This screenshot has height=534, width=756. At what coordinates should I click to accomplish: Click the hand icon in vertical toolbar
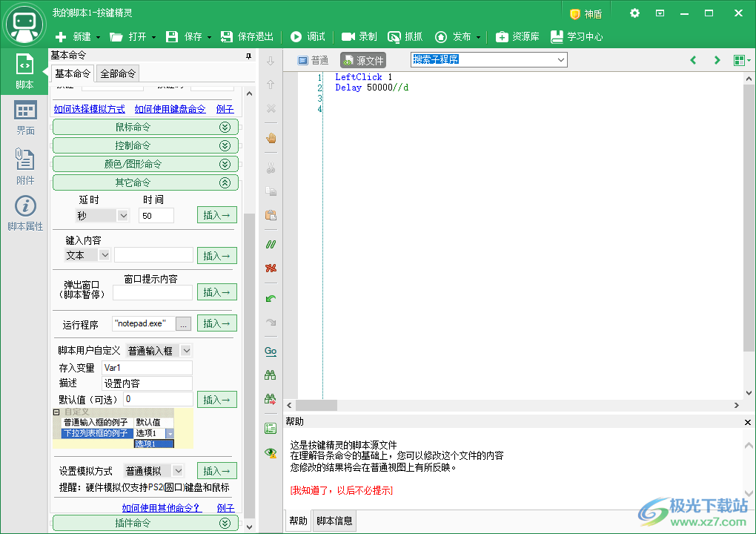click(x=271, y=139)
